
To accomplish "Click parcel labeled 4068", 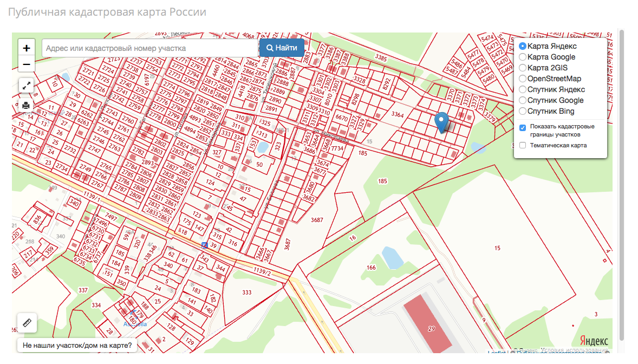I will 248,36.
